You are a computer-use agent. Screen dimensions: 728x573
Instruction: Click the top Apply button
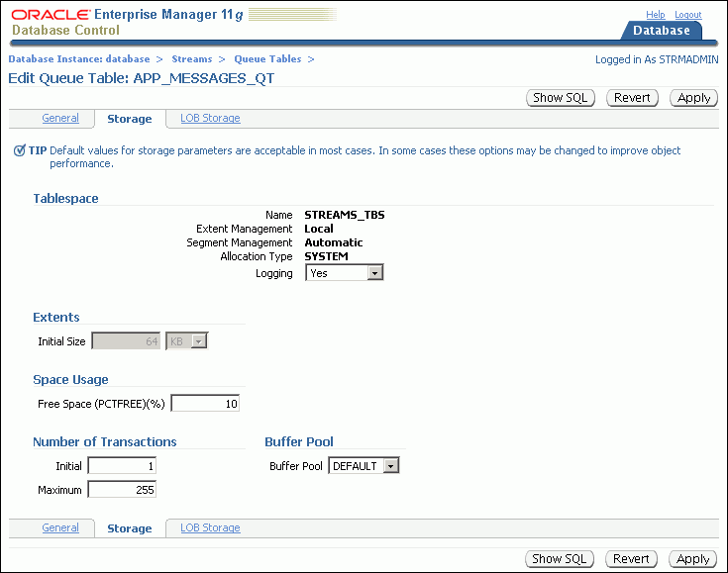click(693, 98)
